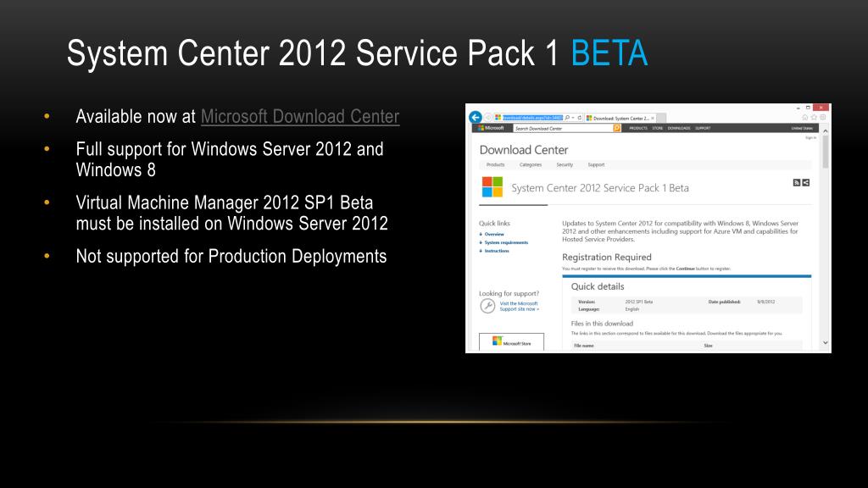Click the 'Registration Required' heading

tap(607, 258)
